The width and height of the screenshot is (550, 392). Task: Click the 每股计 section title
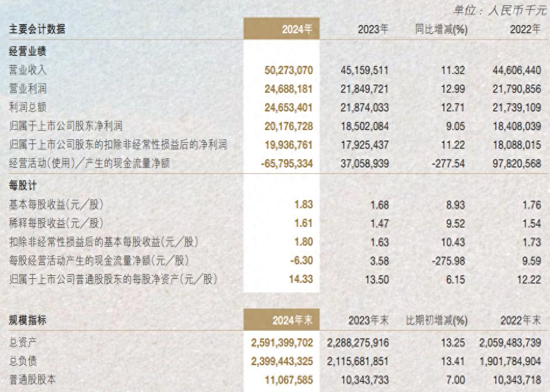pos(23,185)
